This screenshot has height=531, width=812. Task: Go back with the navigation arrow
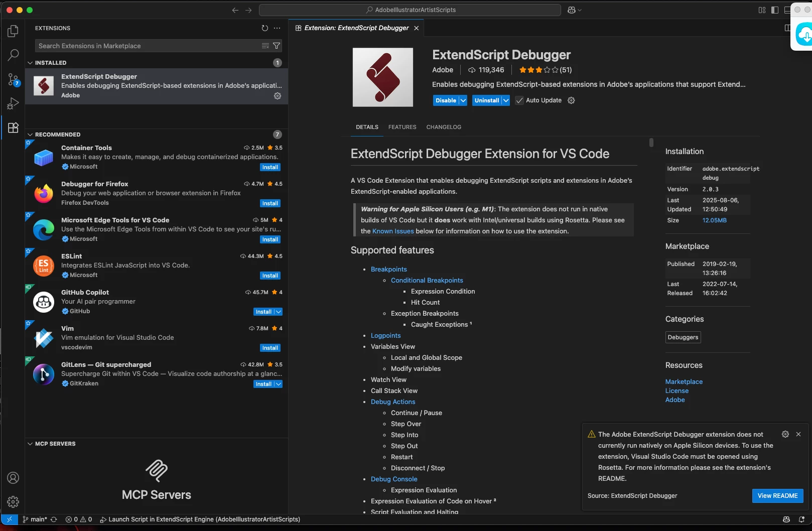[x=235, y=10]
